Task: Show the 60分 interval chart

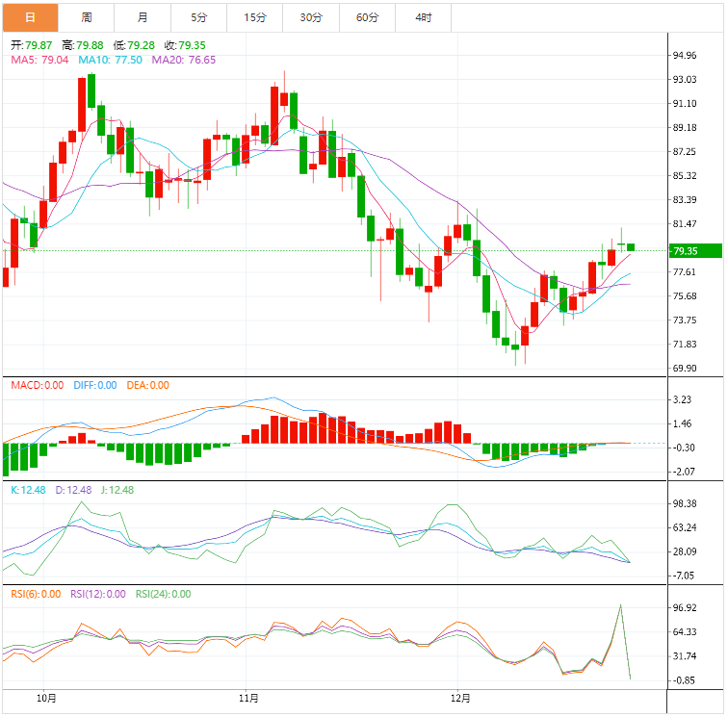Action: (x=367, y=17)
